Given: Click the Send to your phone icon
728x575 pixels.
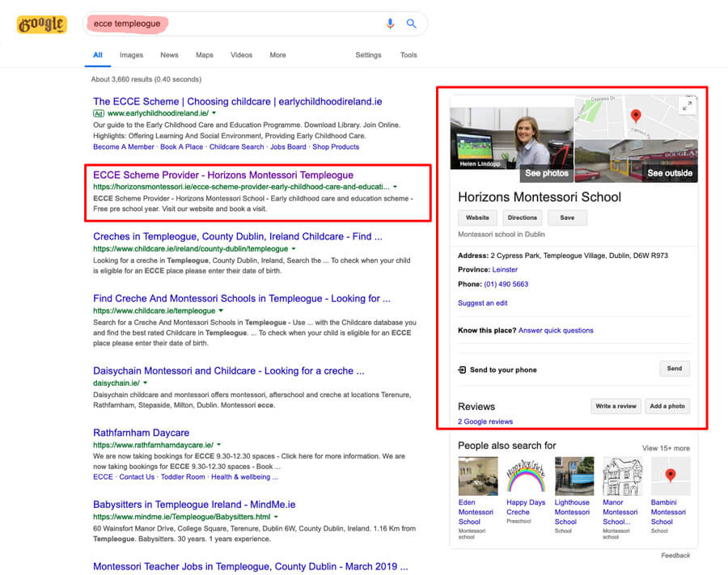Looking at the screenshot, I should click(x=462, y=370).
